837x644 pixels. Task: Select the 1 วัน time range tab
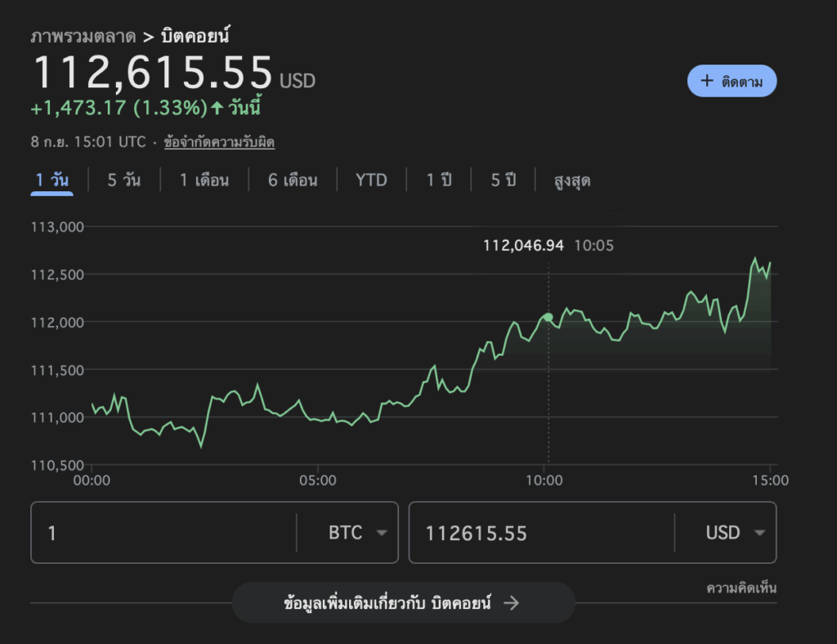(x=52, y=180)
